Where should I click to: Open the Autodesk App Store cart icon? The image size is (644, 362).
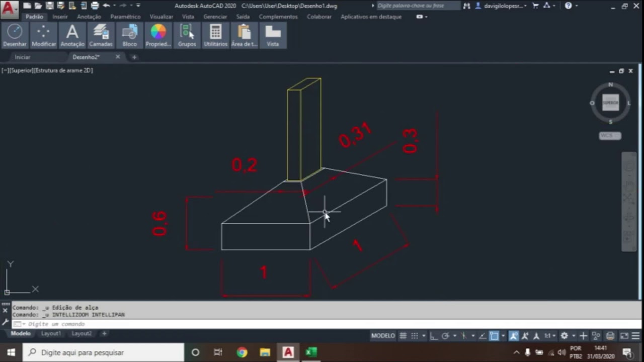[535, 6]
